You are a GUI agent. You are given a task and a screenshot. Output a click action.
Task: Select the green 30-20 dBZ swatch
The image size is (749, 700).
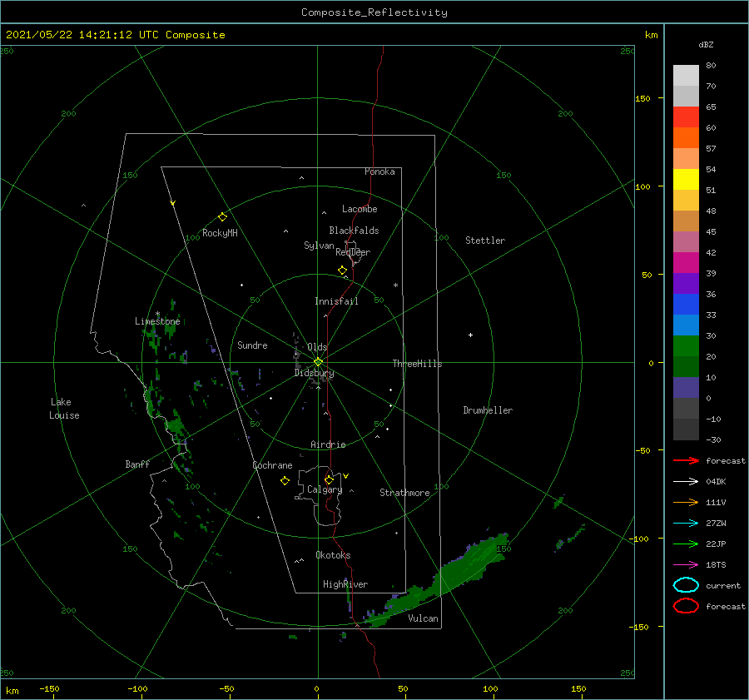686,346
